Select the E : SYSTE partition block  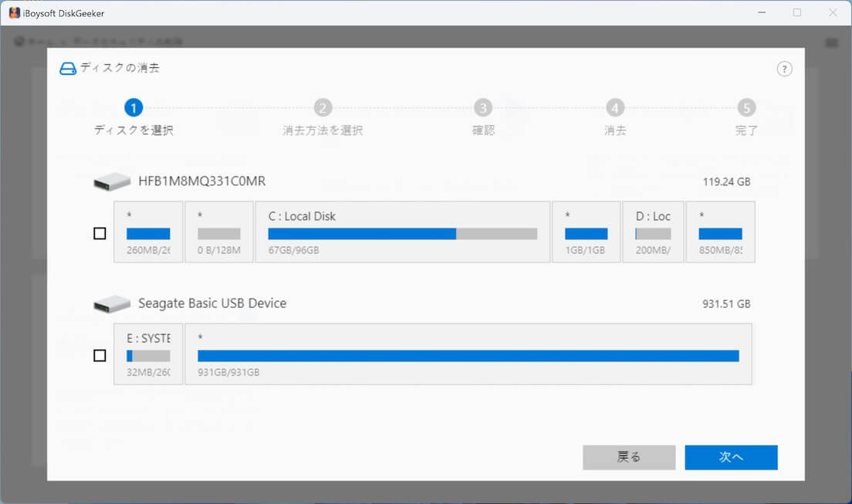pos(148,354)
